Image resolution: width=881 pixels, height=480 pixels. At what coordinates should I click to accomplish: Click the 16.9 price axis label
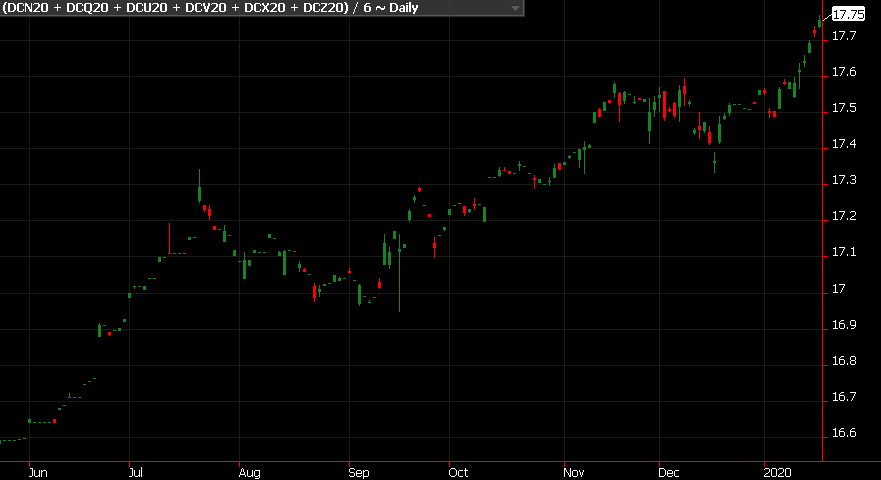tap(844, 325)
